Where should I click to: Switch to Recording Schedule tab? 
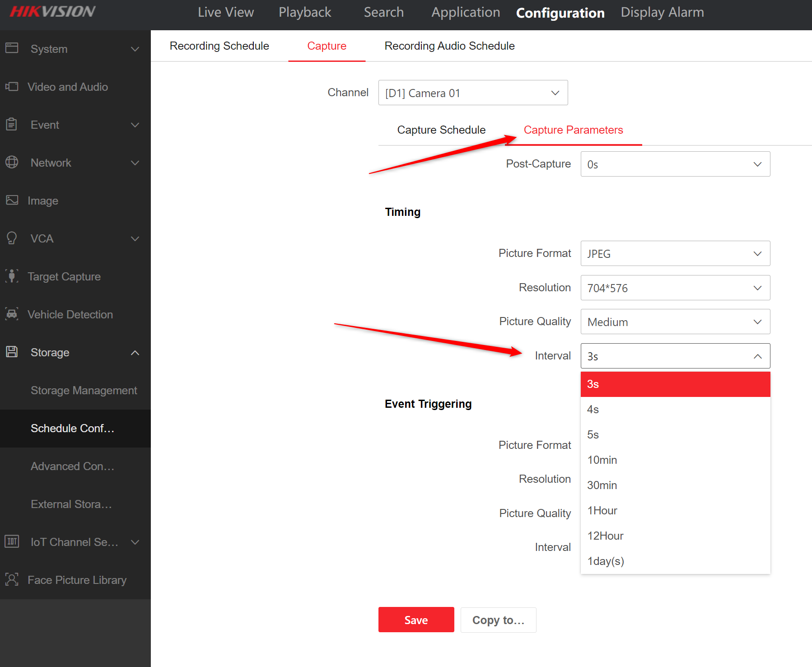219,46
